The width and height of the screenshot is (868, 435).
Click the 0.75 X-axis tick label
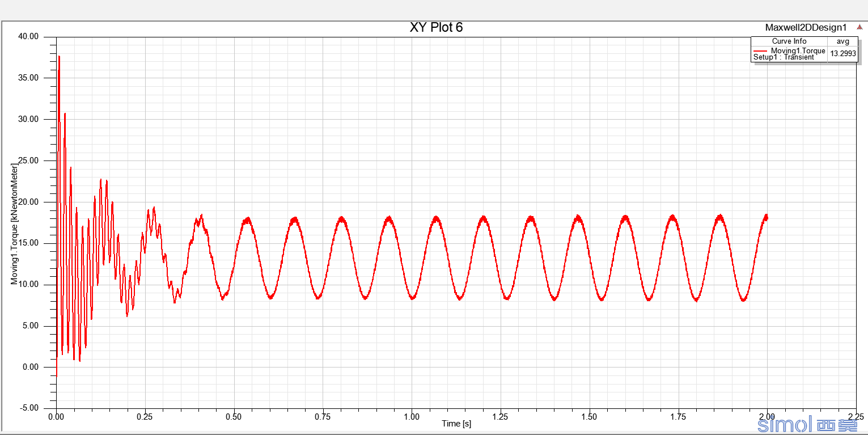coord(323,416)
